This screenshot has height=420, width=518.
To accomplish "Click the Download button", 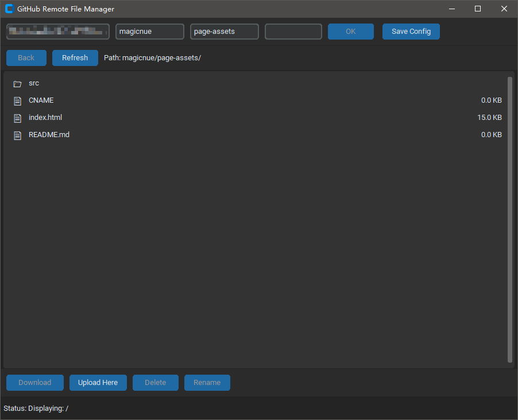I will [34, 383].
